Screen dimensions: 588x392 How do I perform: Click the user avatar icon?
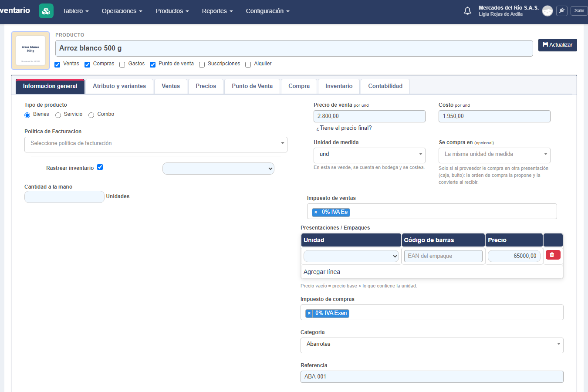(547, 11)
